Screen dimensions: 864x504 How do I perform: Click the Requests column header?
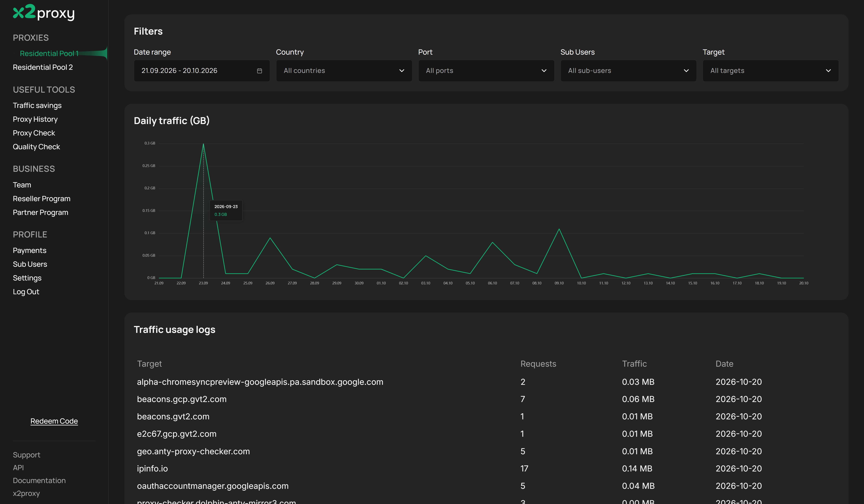538,364
